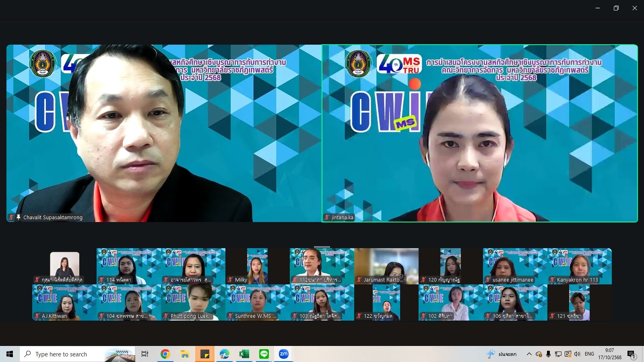Open the Sticky Notes taskbar app
The width and height of the screenshot is (644, 362).
tap(204, 354)
